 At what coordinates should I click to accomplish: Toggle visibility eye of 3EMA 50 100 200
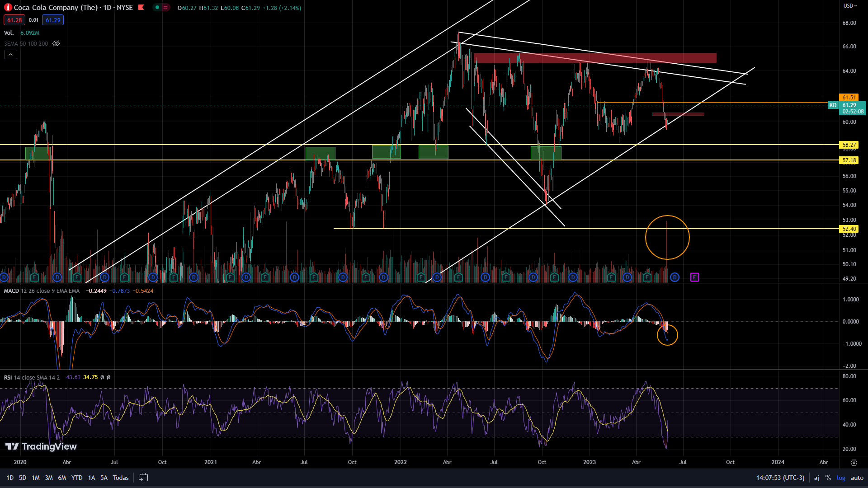pyautogui.click(x=56, y=44)
